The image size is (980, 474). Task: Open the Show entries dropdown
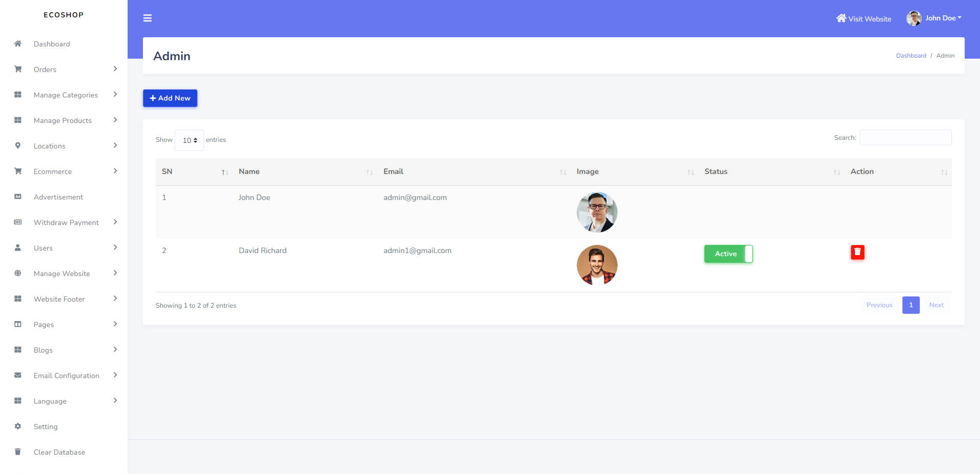[189, 140]
